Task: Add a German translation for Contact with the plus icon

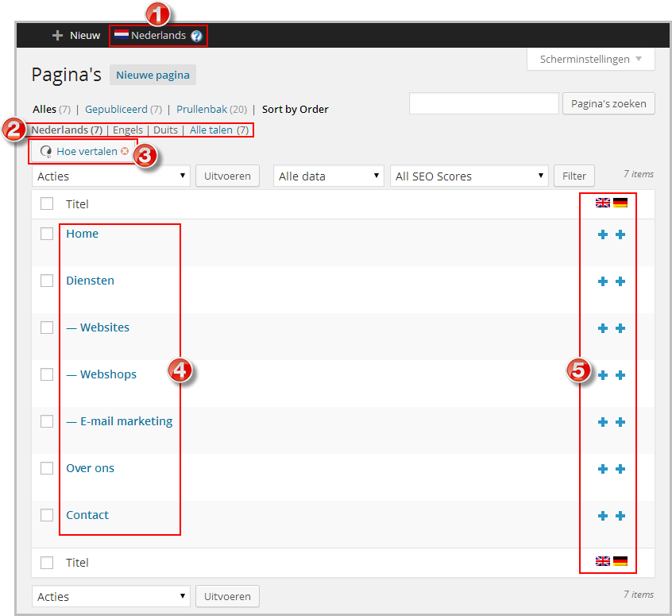Action: pos(620,515)
